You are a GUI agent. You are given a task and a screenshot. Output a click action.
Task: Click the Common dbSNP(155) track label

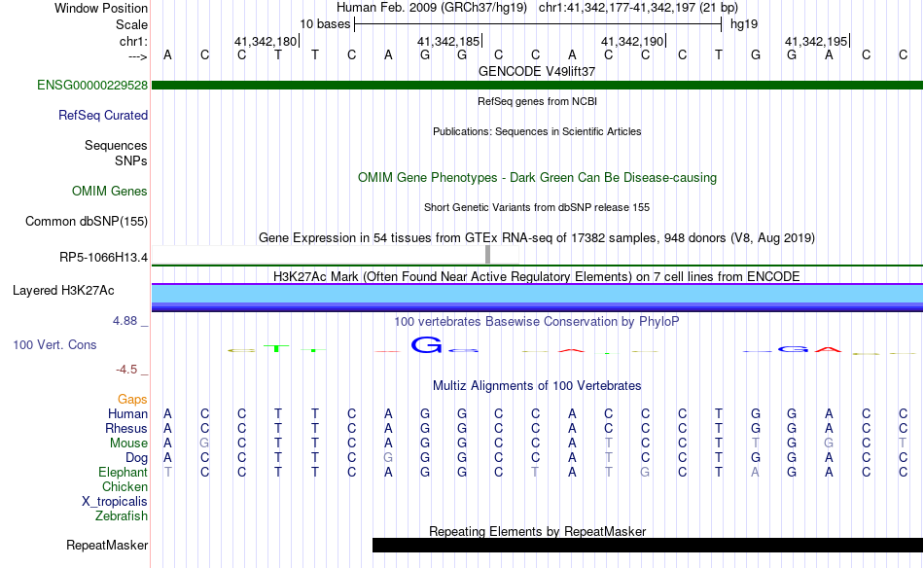[x=86, y=221]
